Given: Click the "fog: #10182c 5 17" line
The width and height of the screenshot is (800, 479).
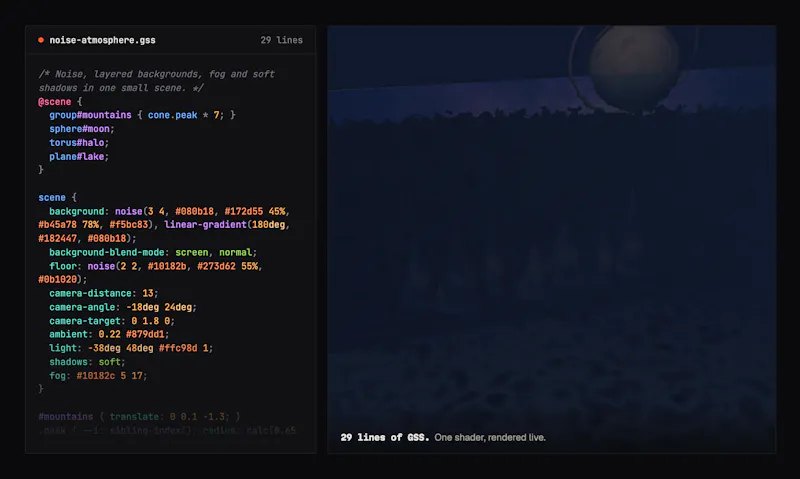Looking at the screenshot, I should pos(98,376).
